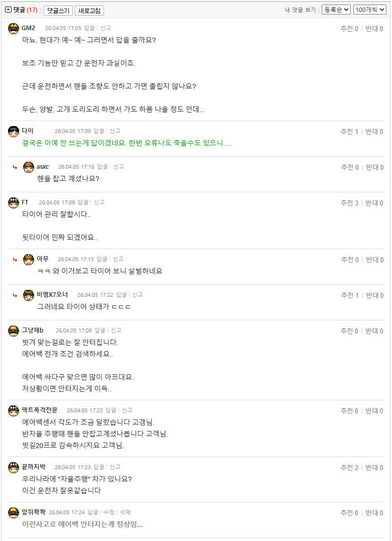Open the 내 댓글 보기 link
Screen dimensions: 392x541
click(300, 10)
